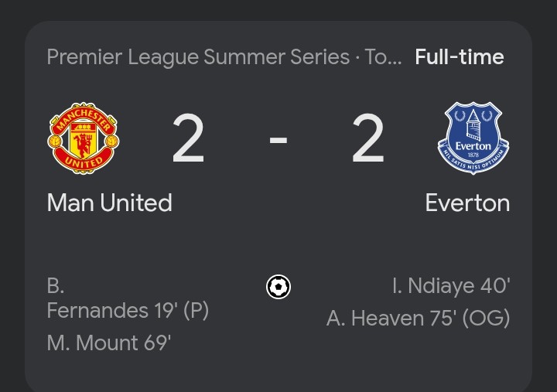Image resolution: width=557 pixels, height=392 pixels.
Task: Open the Man United team name link
Action: coord(109,203)
